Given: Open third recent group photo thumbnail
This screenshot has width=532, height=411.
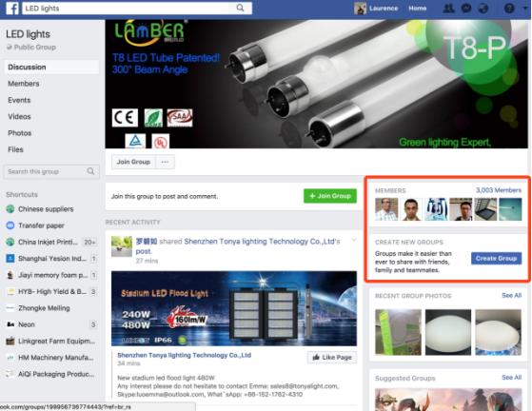Looking at the screenshot, I should coord(499,332).
